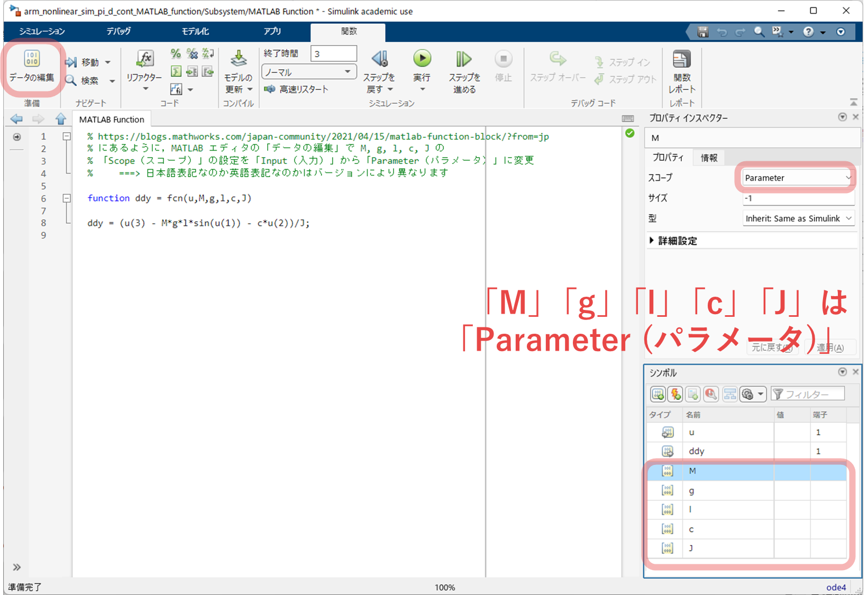Collapse the comment block fold at line 1
This screenshot has height=595, width=868.
click(x=67, y=136)
